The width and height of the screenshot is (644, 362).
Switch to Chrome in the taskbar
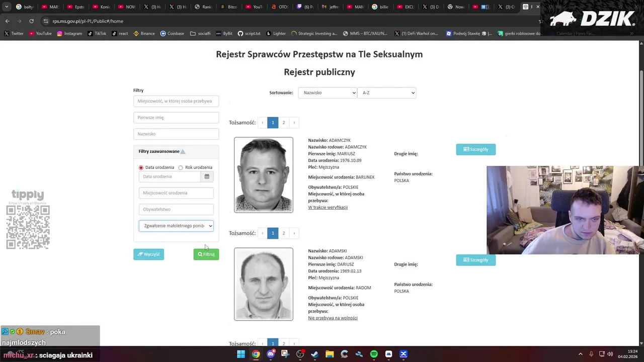[256, 354]
